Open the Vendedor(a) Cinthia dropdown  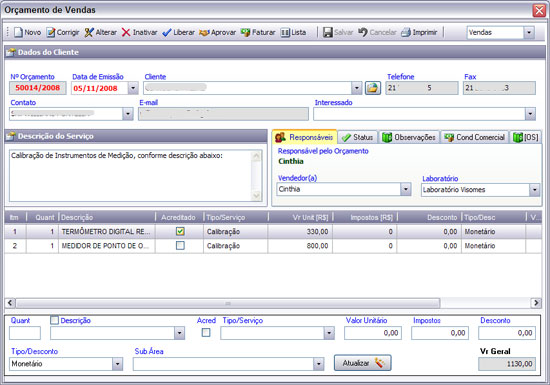pyautogui.click(x=405, y=189)
